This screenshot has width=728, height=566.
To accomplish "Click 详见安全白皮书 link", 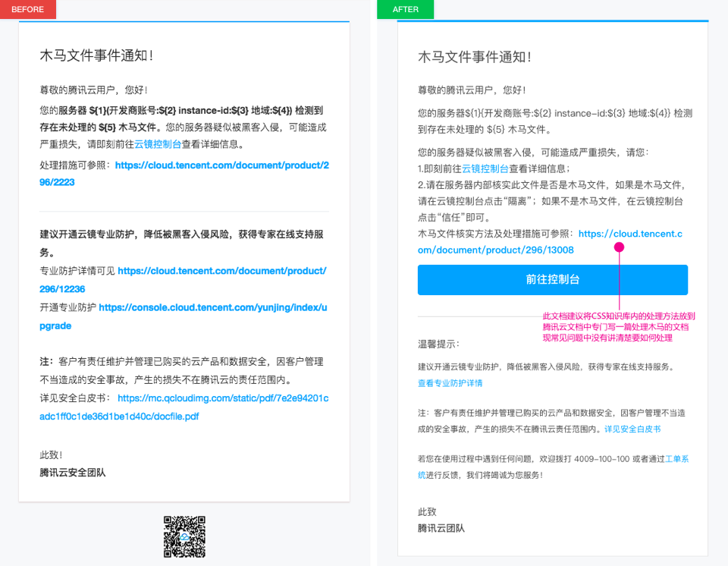I will tap(632, 429).
